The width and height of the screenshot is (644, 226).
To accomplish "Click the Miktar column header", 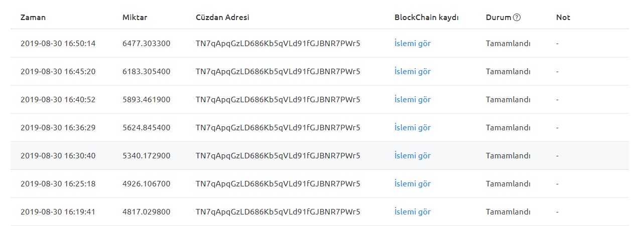I will (x=135, y=18).
